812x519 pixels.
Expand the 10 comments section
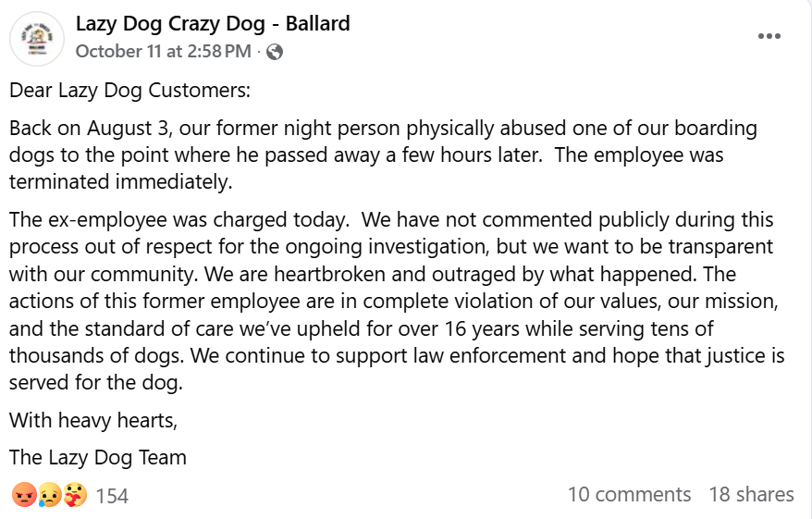tap(629, 495)
